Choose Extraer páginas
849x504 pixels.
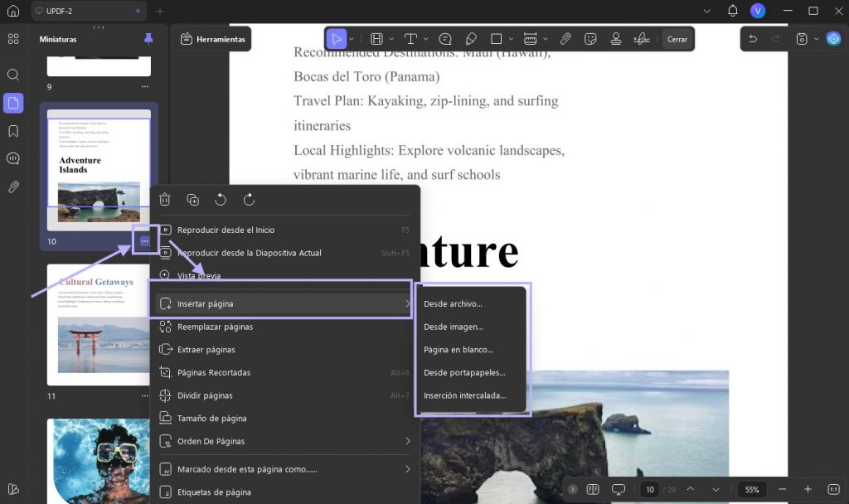285,349
